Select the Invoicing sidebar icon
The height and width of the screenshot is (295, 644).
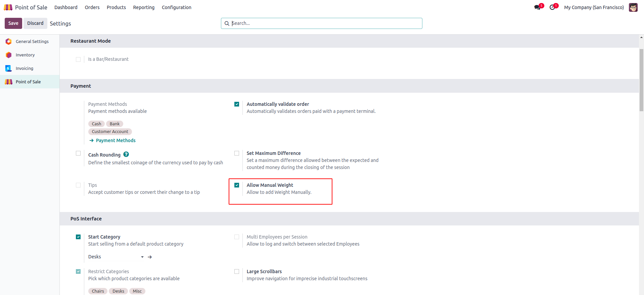point(9,69)
